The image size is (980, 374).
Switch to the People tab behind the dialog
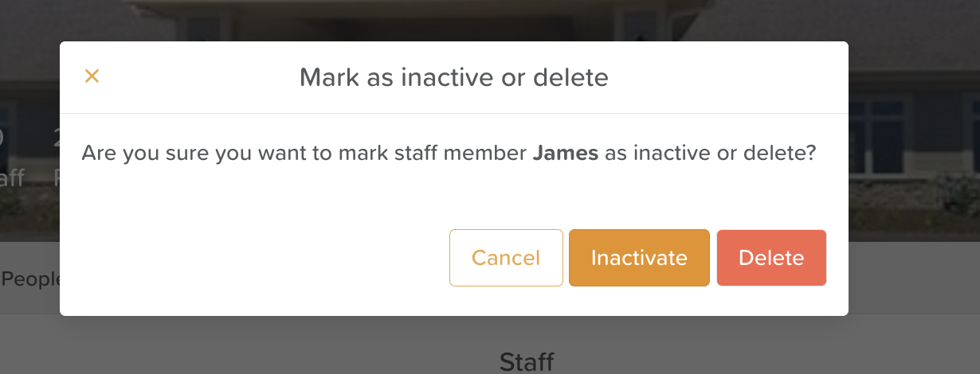[29, 279]
